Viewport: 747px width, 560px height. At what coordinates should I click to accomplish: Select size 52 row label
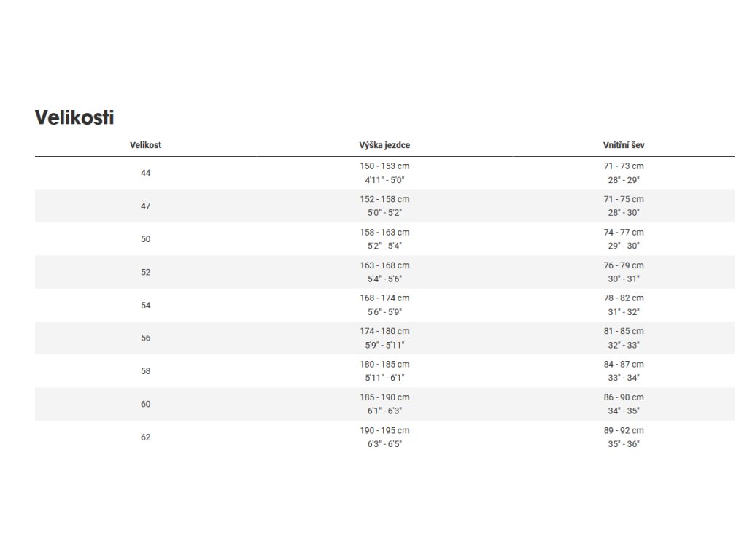click(x=145, y=272)
